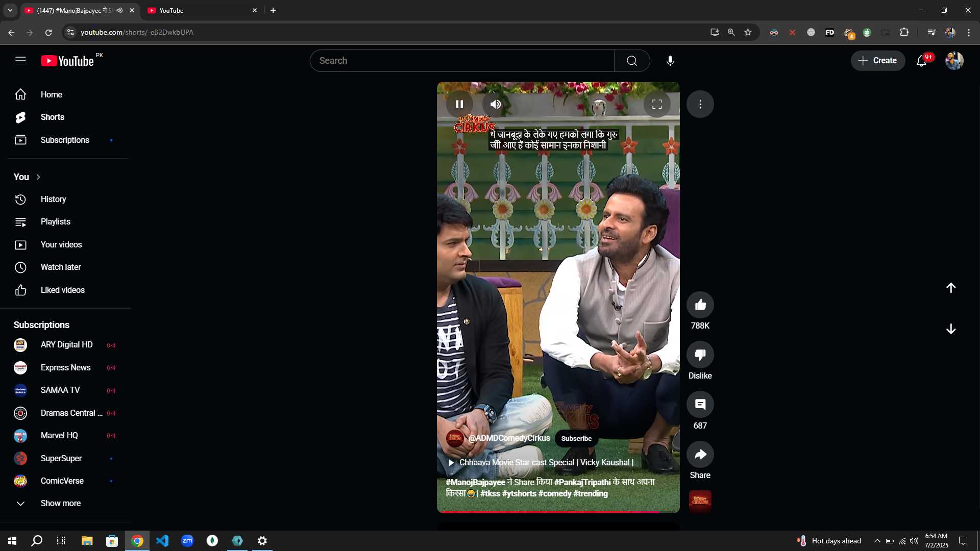Dislike this Short
The width and height of the screenshot is (980, 551).
pos(700,355)
